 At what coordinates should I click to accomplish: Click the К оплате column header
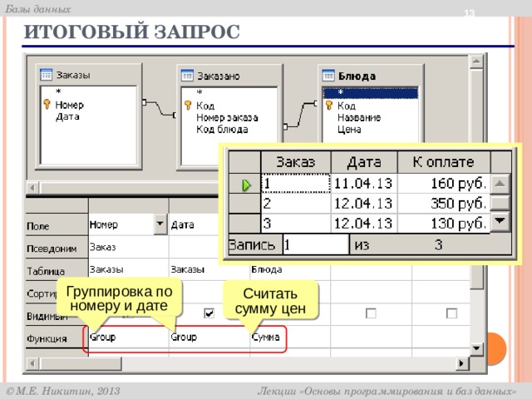[444, 162]
